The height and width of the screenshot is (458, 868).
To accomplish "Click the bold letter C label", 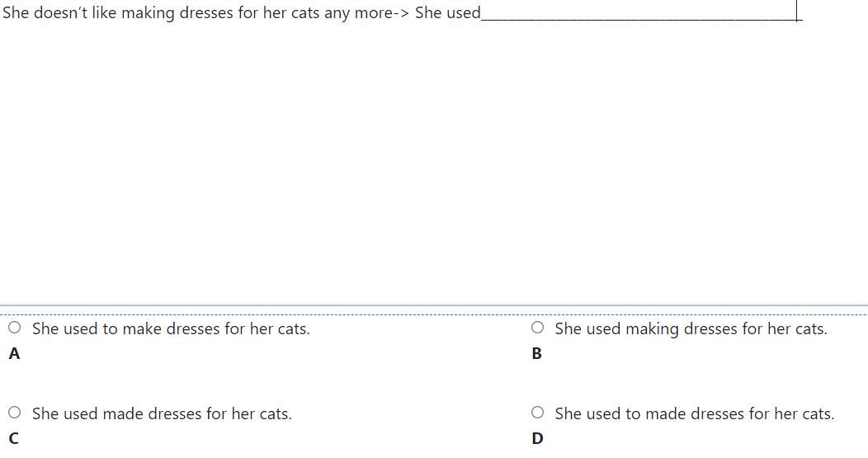I will [x=14, y=438].
